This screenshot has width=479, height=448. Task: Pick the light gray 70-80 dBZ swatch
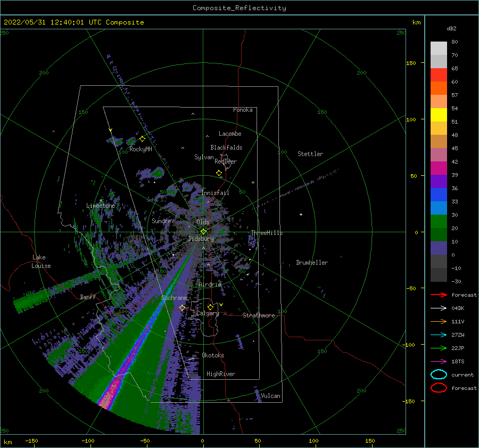coord(439,48)
